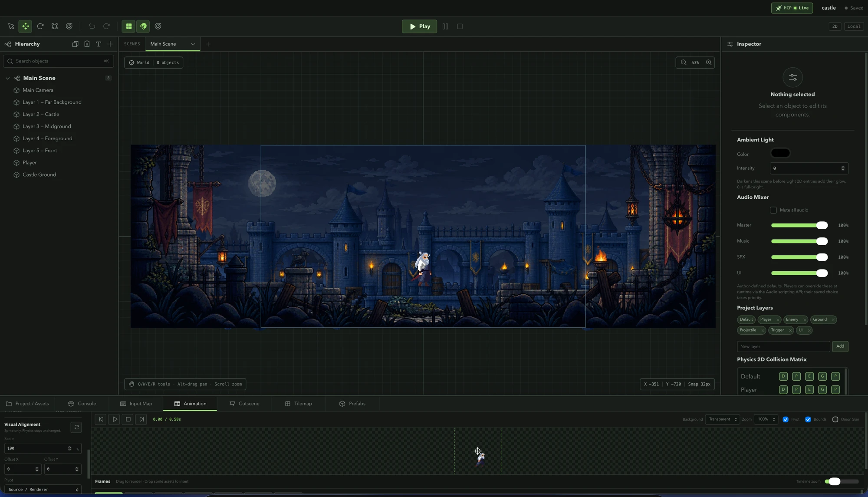Viewport: 868px width, 497px height.
Task: Delete selected object with trash icon
Action: tap(87, 44)
